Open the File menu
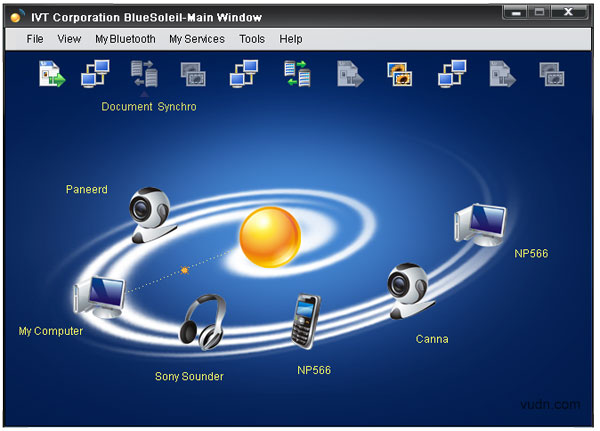This screenshot has width=600, height=431. [35, 39]
